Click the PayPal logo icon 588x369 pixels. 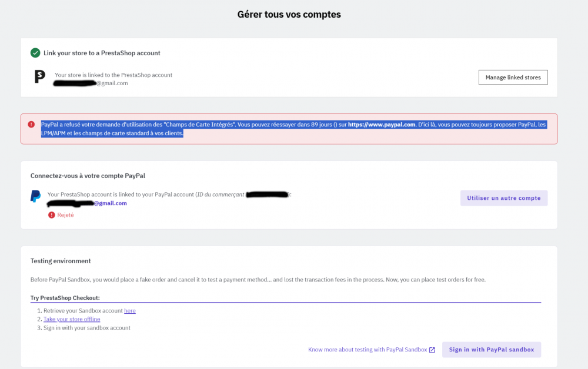point(36,196)
